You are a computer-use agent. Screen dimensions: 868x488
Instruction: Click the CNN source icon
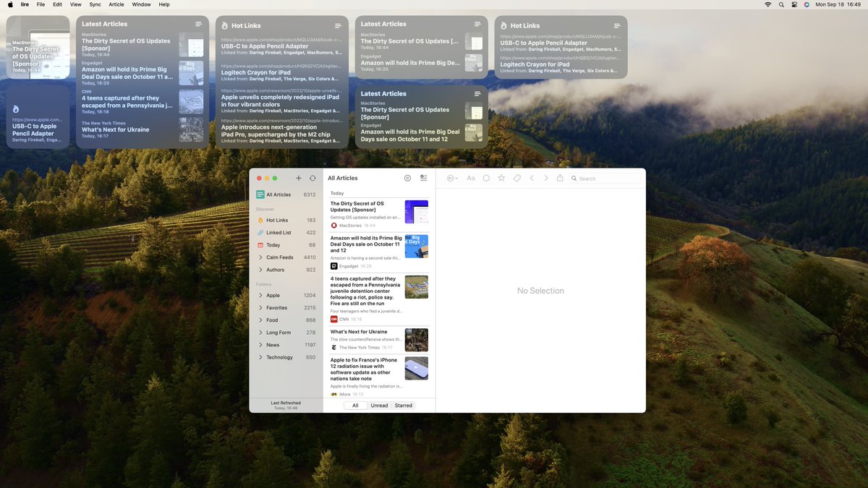click(334, 319)
